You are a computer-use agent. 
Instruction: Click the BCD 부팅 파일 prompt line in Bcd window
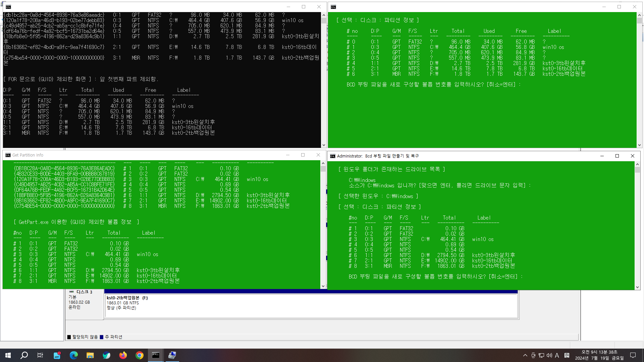coord(436,277)
